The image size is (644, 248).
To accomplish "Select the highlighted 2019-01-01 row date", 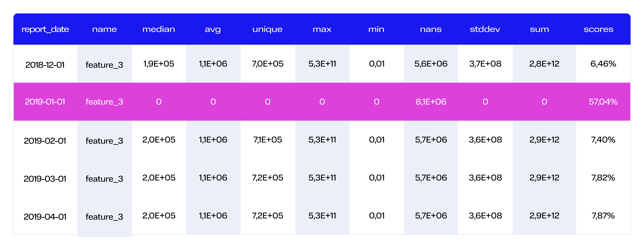I will [x=45, y=102].
